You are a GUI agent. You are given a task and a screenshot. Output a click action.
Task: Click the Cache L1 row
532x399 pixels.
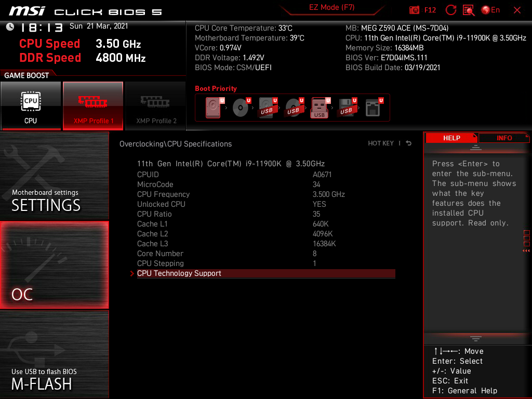(x=266, y=224)
